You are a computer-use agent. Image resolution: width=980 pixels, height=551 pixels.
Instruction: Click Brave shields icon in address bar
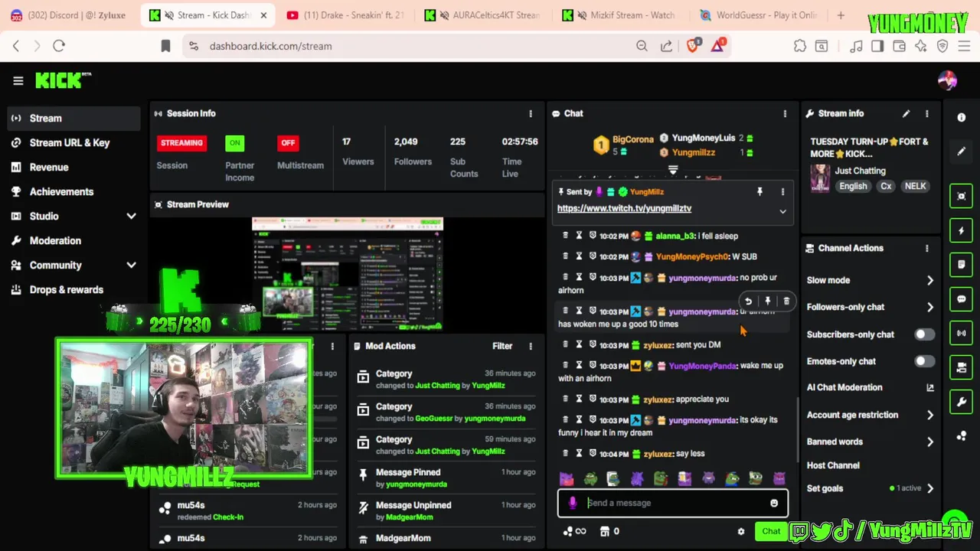(693, 46)
